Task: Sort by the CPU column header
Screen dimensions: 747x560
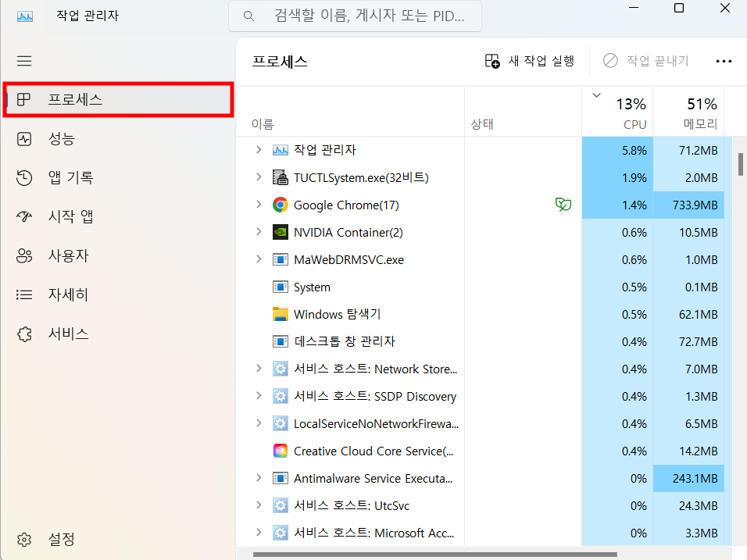Action: (617, 112)
